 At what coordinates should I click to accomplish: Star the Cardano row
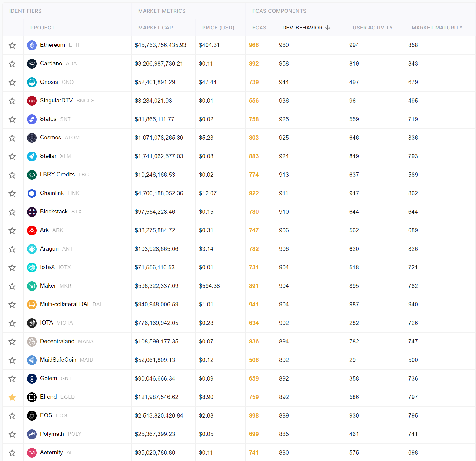(x=12, y=64)
